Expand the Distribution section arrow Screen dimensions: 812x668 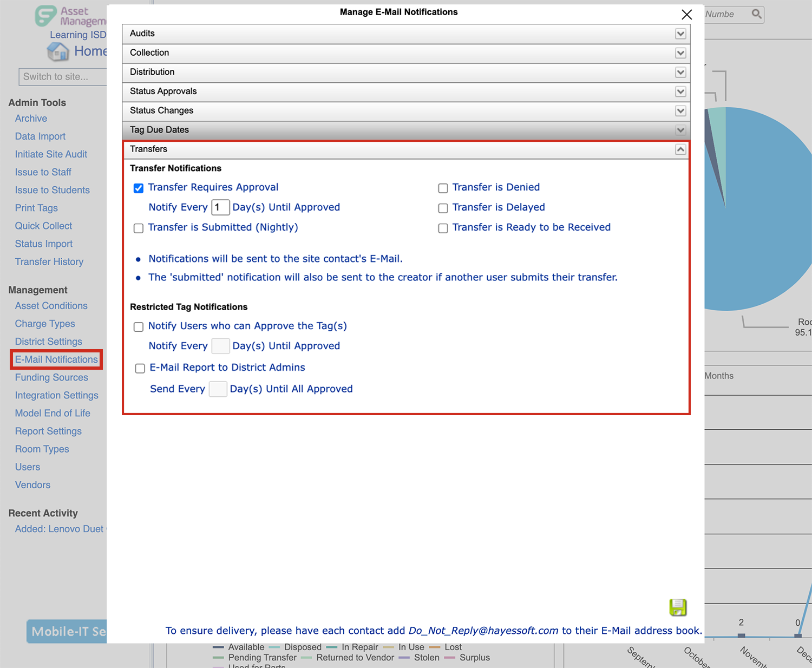click(680, 73)
